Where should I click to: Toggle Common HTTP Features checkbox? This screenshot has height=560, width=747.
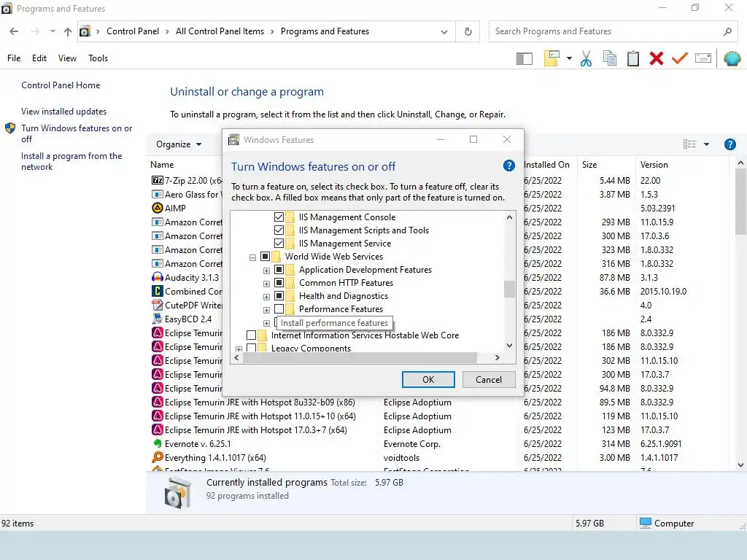click(x=279, y=283)
